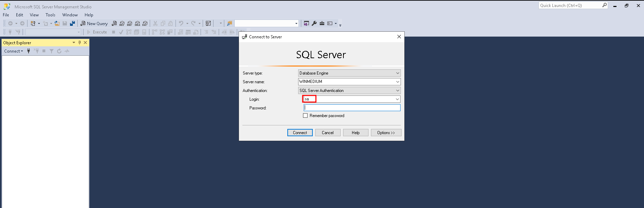Click Connect Object Explorer plug icon
Image resolution: width=644 pixels, height=208 pixels.
[x=29, y=51]
